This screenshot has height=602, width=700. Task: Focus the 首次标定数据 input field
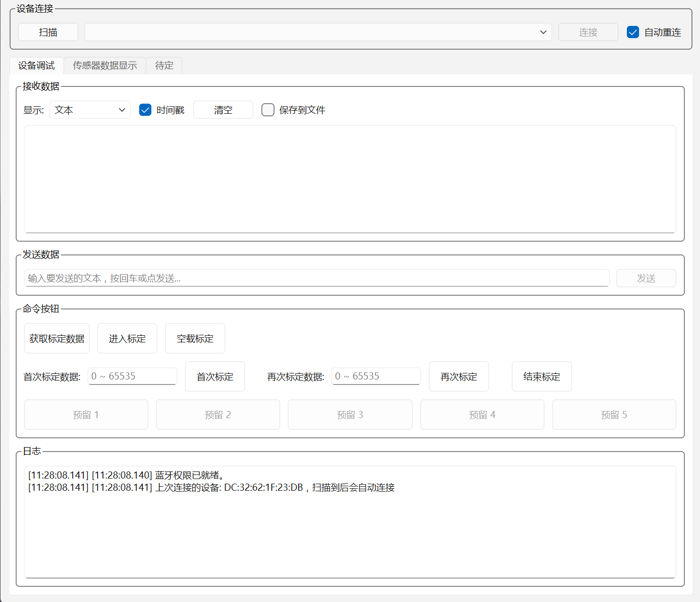click(x=133, y=376)
